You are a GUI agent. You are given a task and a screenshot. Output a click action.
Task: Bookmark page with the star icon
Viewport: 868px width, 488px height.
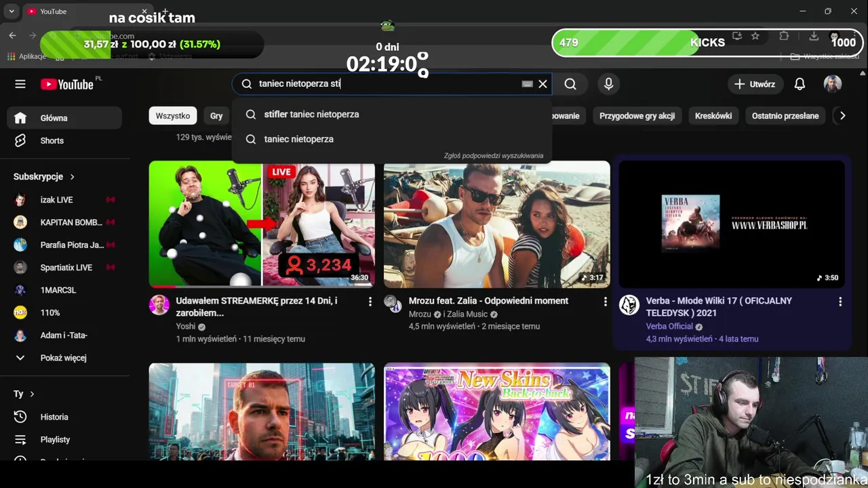click(x=755, y=36)
